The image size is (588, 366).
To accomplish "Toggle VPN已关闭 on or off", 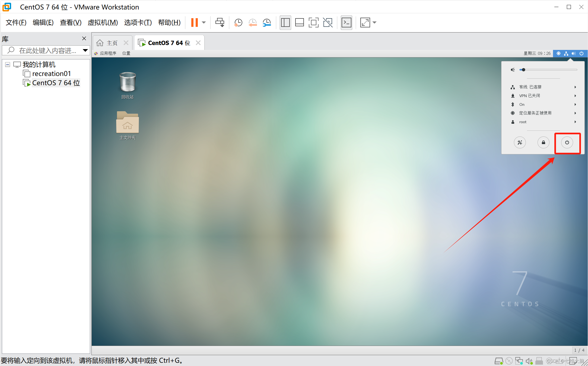I will tap(544, 96).
